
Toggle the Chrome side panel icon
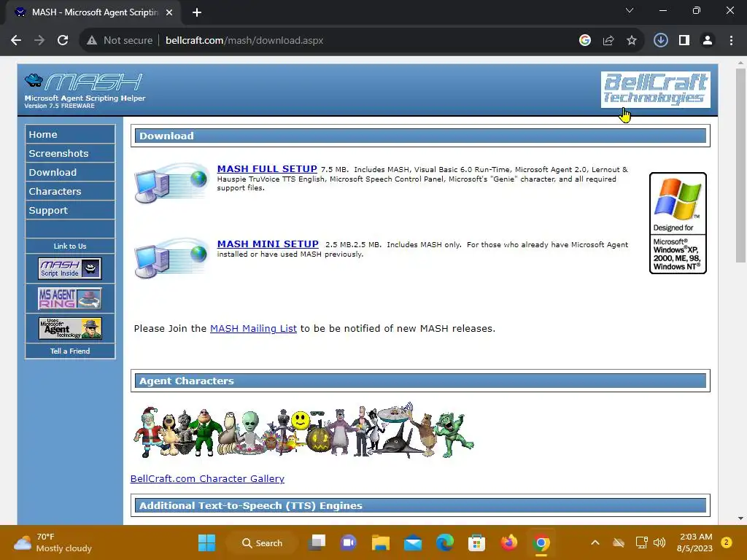pos(684,41)
